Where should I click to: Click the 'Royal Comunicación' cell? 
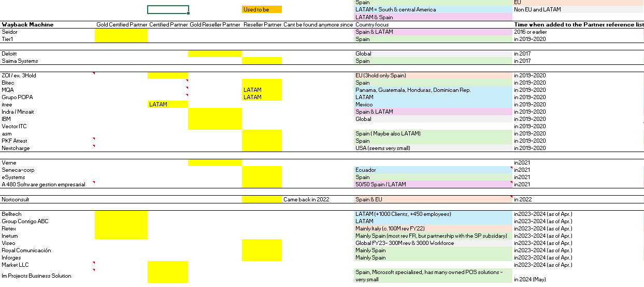point(48,250)
